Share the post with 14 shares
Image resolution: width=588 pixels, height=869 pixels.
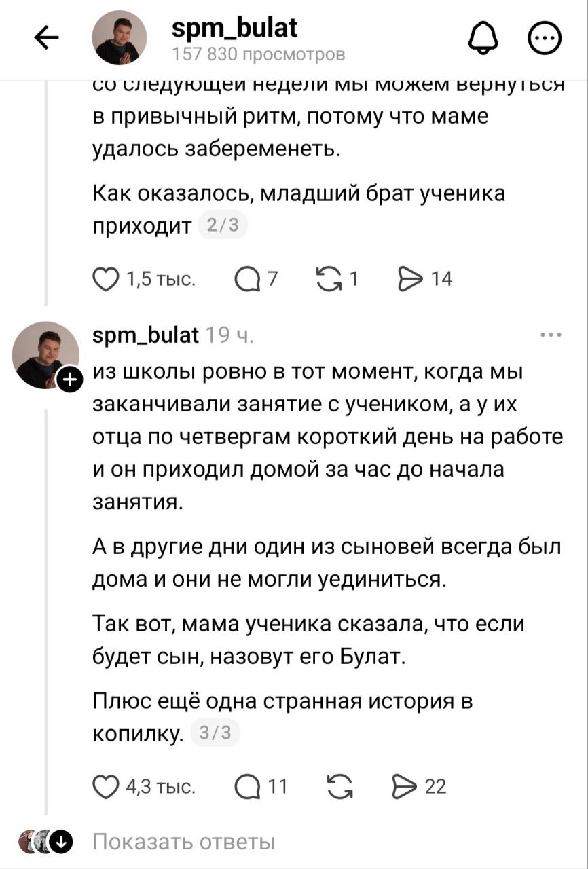[x=410, y=279]
